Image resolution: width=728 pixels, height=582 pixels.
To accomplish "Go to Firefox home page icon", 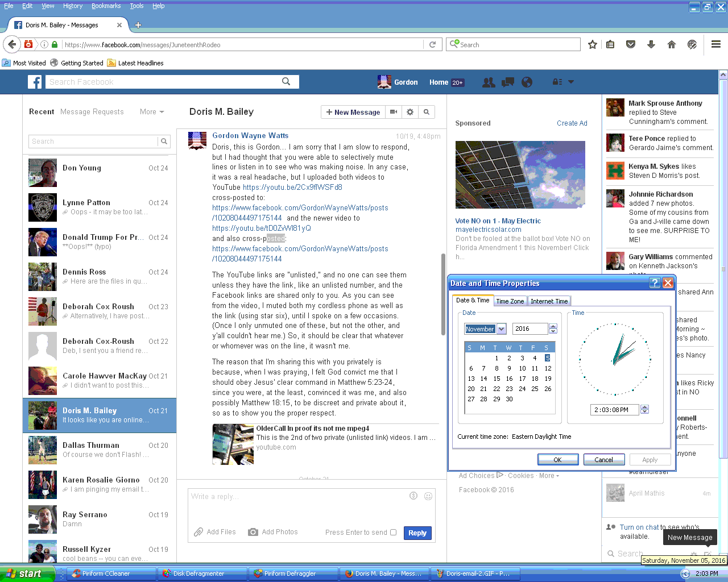I will (x=672, y=44).
